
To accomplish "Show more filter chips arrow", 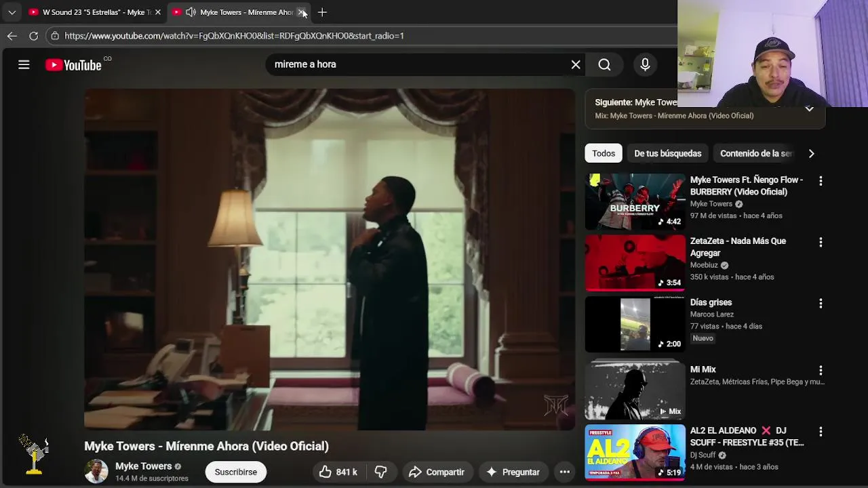I will click(811, 153).
